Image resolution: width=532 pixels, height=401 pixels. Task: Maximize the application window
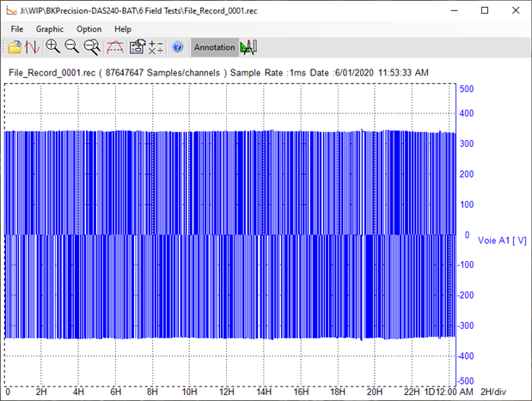(485, 10)
